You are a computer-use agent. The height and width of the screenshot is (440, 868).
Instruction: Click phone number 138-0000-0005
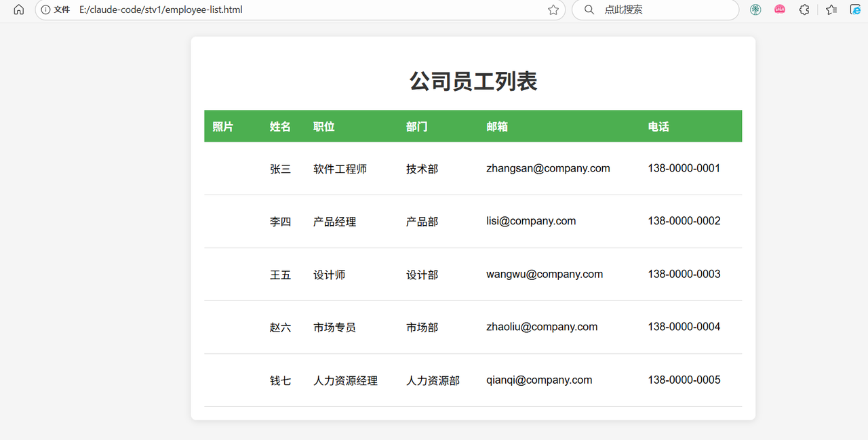coord(684,380)
